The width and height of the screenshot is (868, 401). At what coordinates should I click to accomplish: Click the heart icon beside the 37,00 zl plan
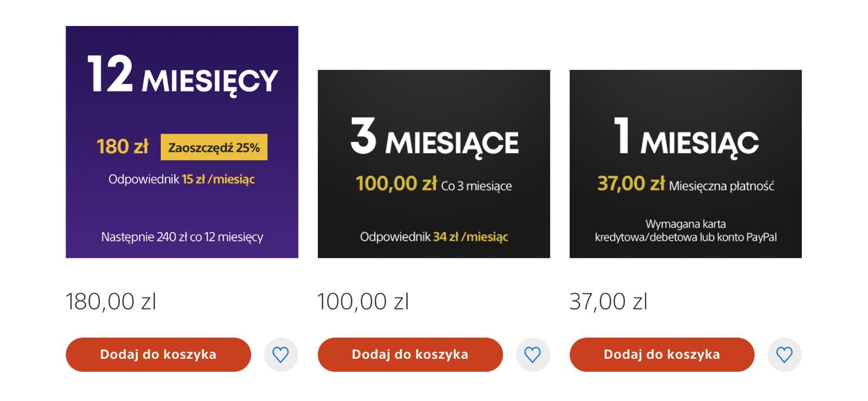click(x=784, y=355)
